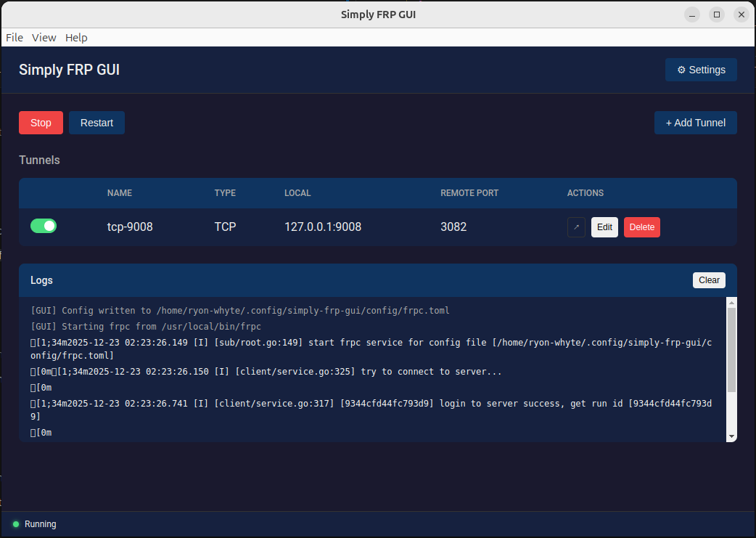The width and height of the screenshot is (756, 538).
Task: Click the Delete icon button for tcp-9008
Action: [641, 227]
